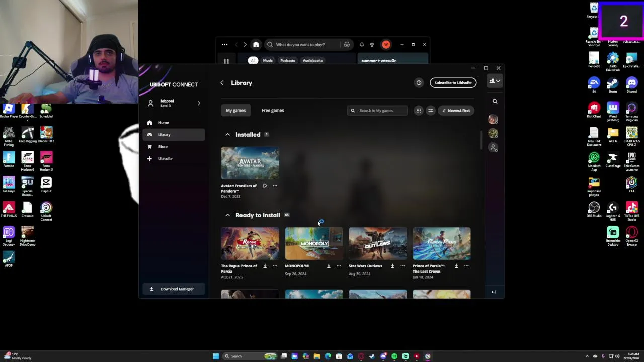The width and height of the screenshot is (644, 362).
Task: Download Prince of Persia The Lost Crown
Action: 457,266
